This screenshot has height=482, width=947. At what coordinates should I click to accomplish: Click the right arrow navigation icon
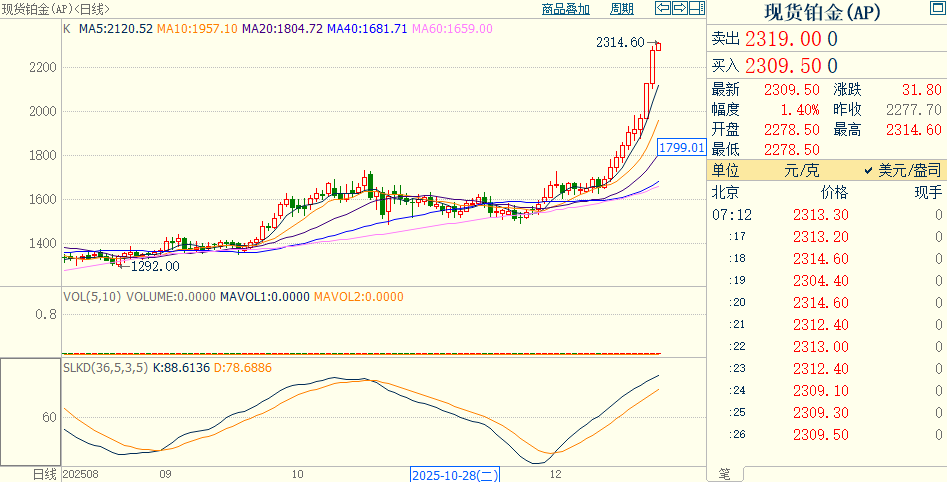click(679, 9)
